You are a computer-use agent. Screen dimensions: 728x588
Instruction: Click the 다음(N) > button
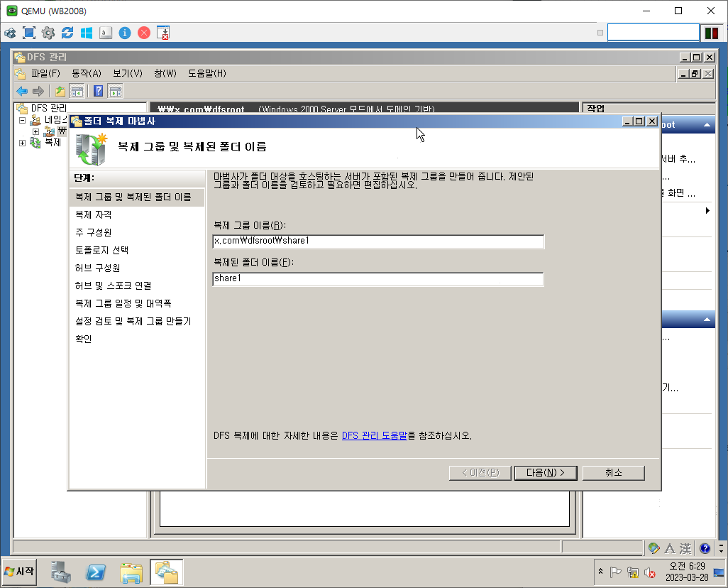pos(546,473)
